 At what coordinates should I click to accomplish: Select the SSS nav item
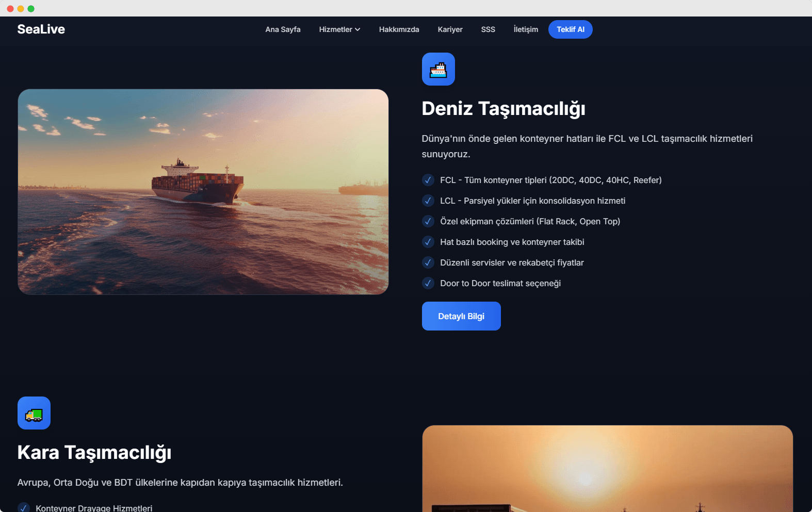point(488,29)
